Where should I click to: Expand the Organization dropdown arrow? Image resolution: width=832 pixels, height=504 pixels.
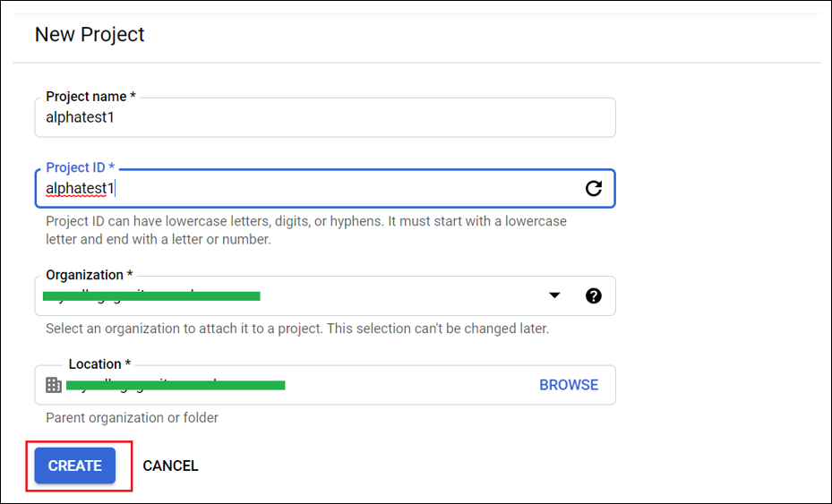coord(554,295)
